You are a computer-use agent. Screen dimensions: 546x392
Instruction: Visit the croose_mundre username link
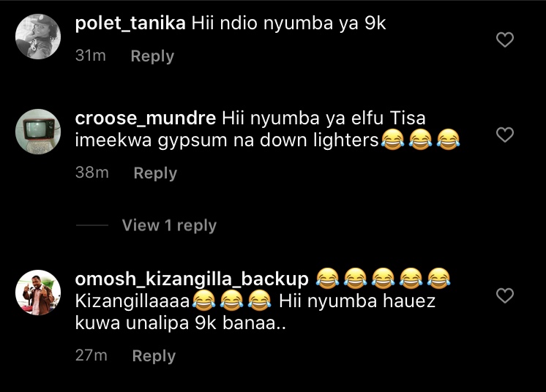146,118
